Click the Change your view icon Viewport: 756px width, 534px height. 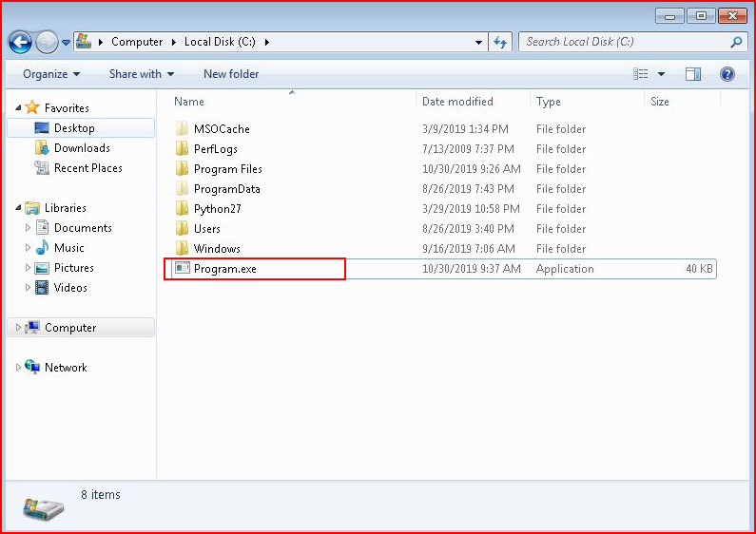coord(640,74)
